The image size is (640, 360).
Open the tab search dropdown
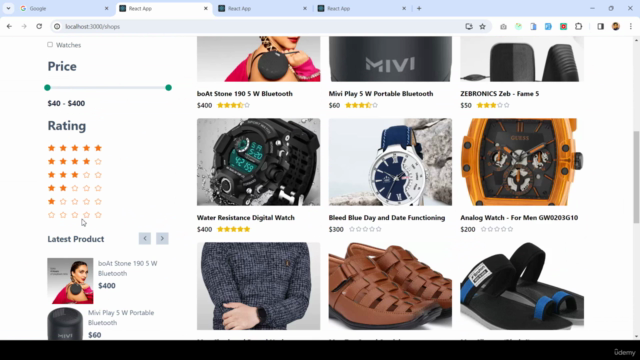coord(8,9)
